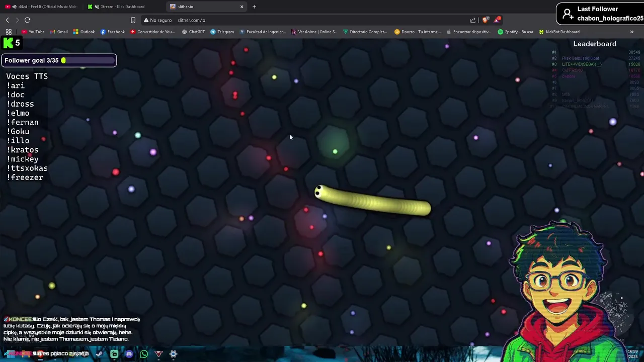Click the No seguro site security indicator
644x362 pixels.
tap(157, 20)
